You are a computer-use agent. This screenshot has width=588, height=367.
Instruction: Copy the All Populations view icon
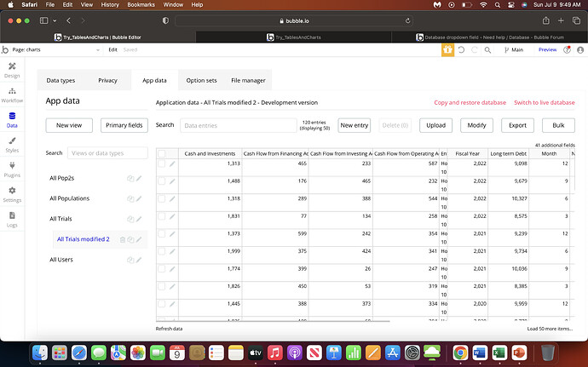pos(130,198)
